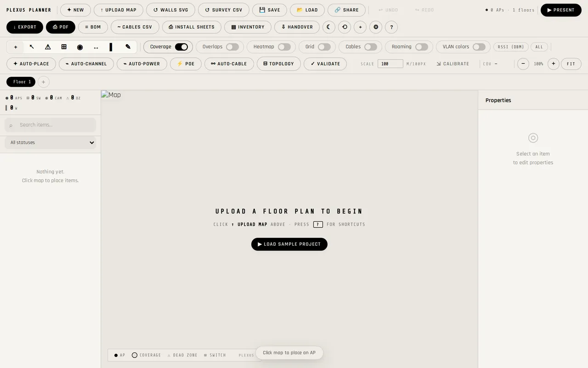Click the '0 APs · 1 floors' status

point(510,10)
